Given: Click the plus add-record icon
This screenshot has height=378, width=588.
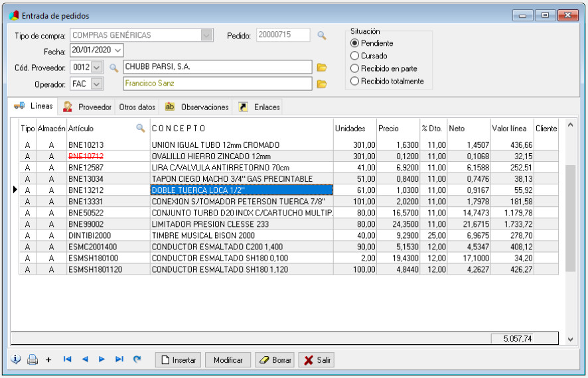Looking at the screenshot, I should 48,360.
